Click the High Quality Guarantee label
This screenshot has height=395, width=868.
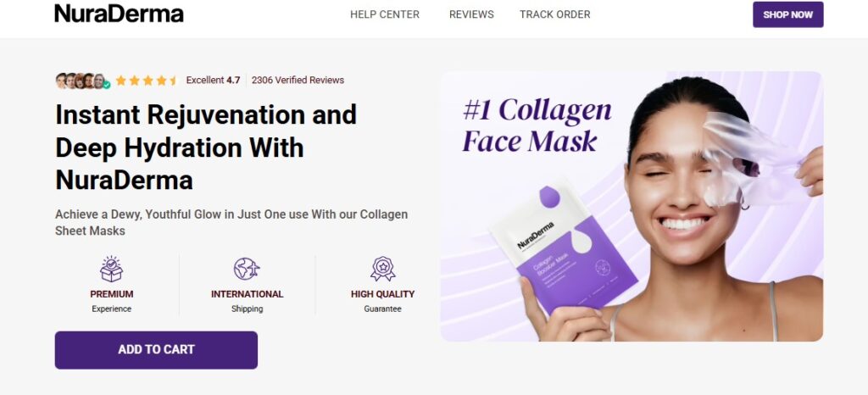tap(382, 301)
